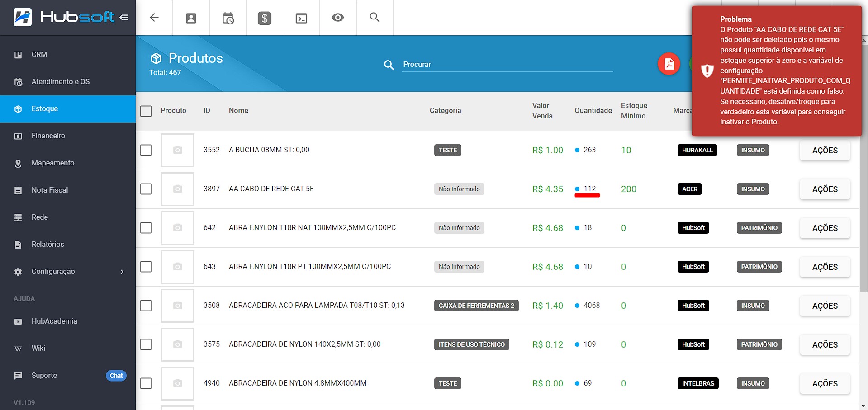
Task: Click quantity 112 of AA CABO DE REDE
Action: [589, 189]
